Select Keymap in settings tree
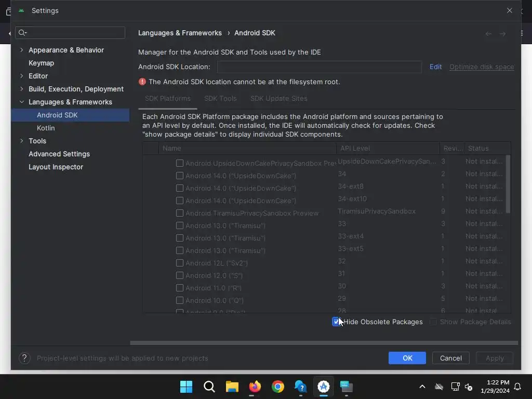The image size is (532, 399). (42, 63)
